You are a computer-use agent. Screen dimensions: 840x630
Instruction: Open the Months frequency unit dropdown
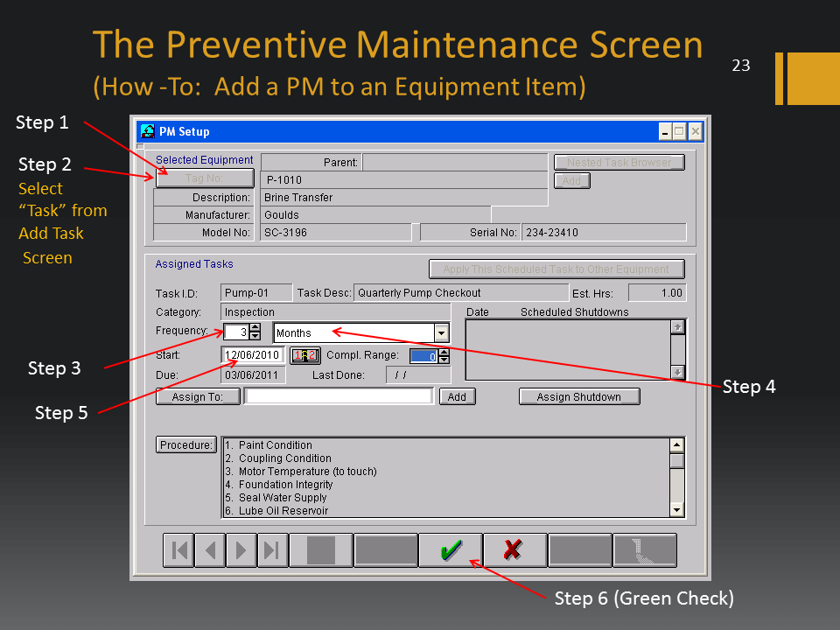coord(441,332)
